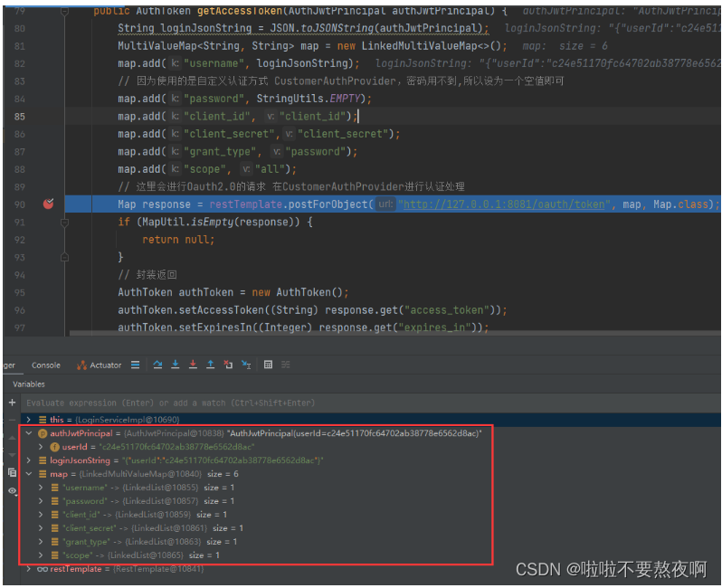Click the map 'size = 6' text

pos(223,474)
